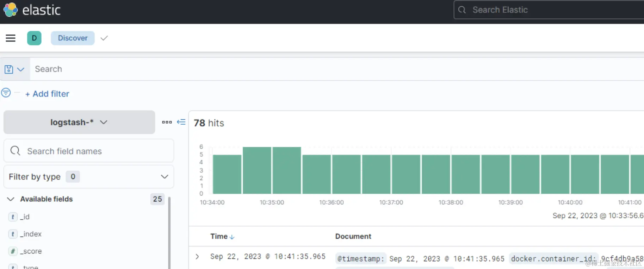Open the Discover breadcrumb dropdown chevron
644x269 pixels.
tap(104, 38)
